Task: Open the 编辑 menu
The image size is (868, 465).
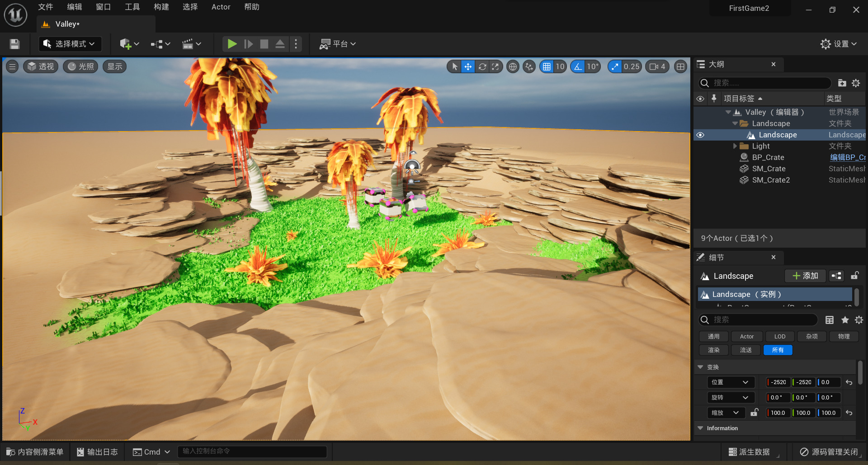Action: pos(75,7)
